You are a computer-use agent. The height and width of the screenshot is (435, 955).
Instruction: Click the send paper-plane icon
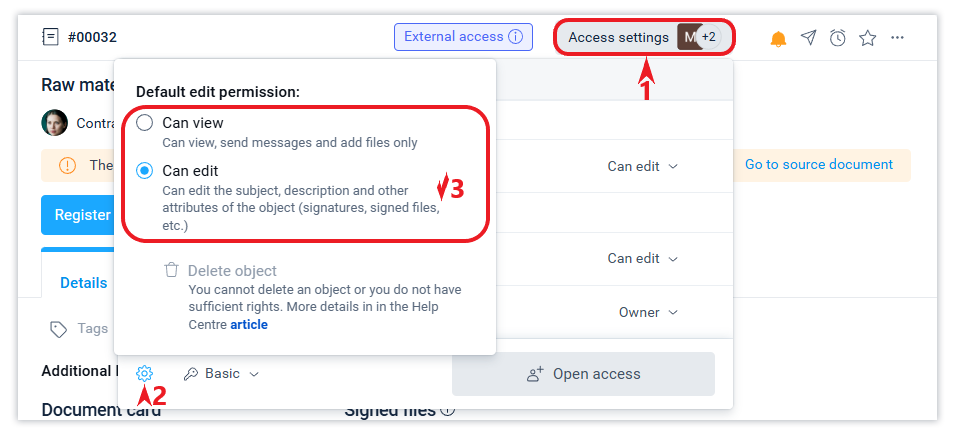click(808, 38)
